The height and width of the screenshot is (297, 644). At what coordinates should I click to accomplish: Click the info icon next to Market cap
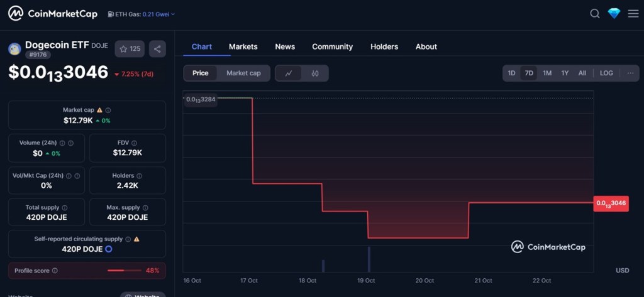coord(108,110)
